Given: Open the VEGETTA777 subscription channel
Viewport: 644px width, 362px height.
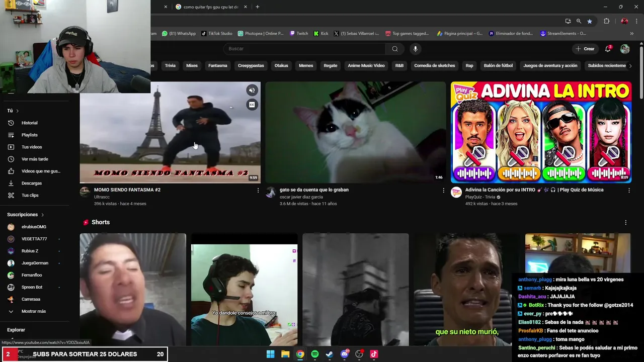Looking at the screenshot, I should pos(35,239).
